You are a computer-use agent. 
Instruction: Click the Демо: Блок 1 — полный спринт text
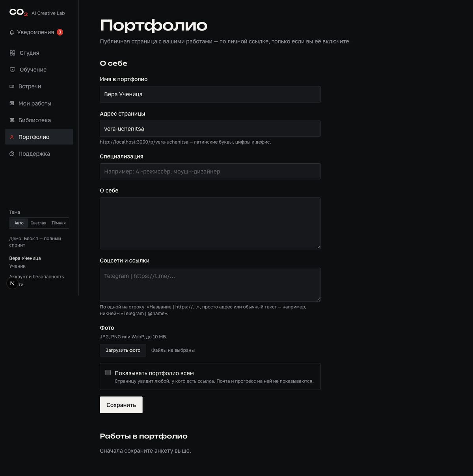click(x=35, y=242)
